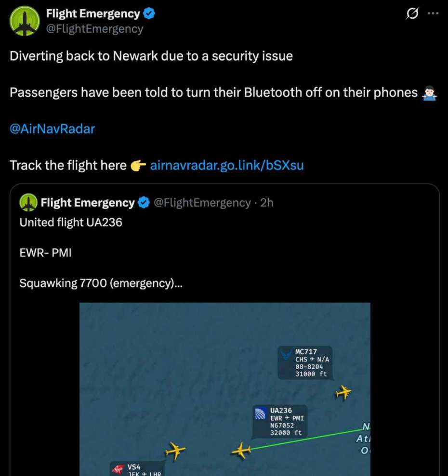448x476 pixels.
Task: Click the Flight Emergency display name
Action: pos(93,13)
